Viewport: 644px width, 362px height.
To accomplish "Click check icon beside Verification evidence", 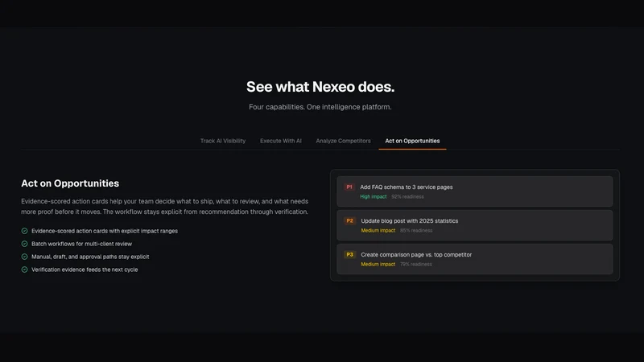I will click(x=25, y=269).
